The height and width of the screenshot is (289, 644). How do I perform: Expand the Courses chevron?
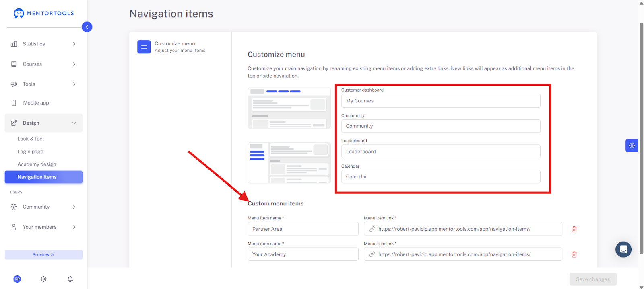(x=74, y=64)
